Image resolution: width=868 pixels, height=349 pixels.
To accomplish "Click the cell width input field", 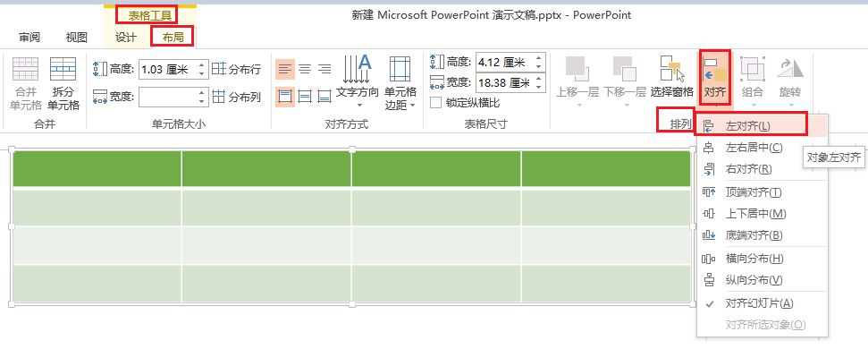I will click(x=167, y=97).
